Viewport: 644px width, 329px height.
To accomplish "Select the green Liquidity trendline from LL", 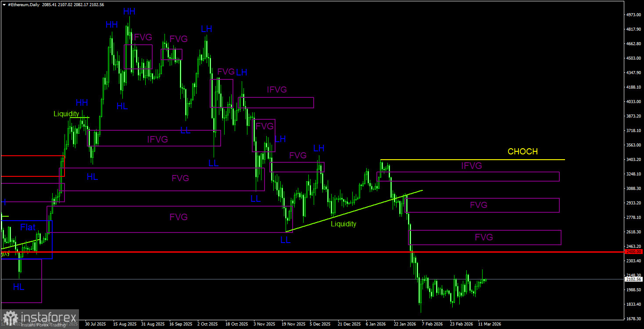I will coord(354,211).
